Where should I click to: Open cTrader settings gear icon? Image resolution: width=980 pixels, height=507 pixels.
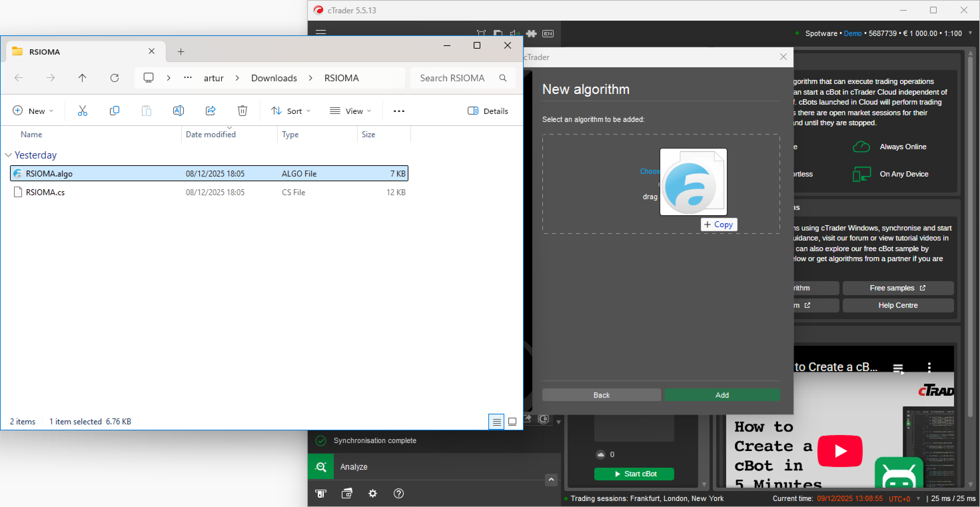(x=373, y=493)
